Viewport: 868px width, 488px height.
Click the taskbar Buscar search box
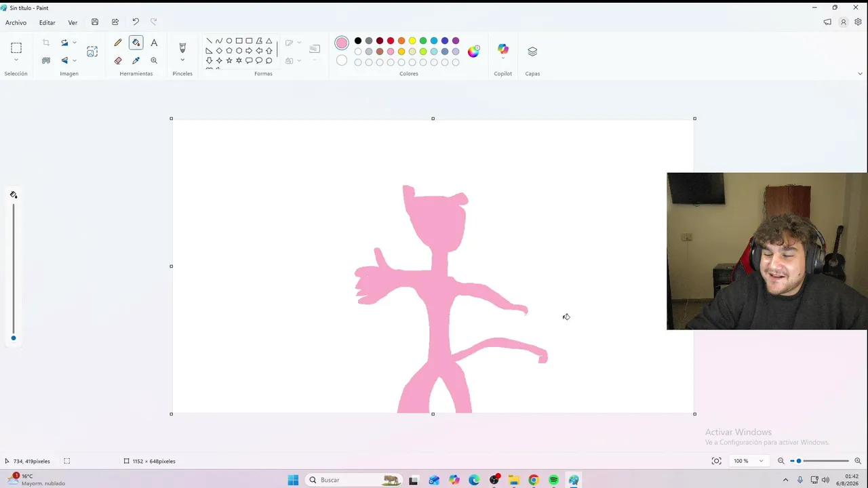click(x=353, y=480)
